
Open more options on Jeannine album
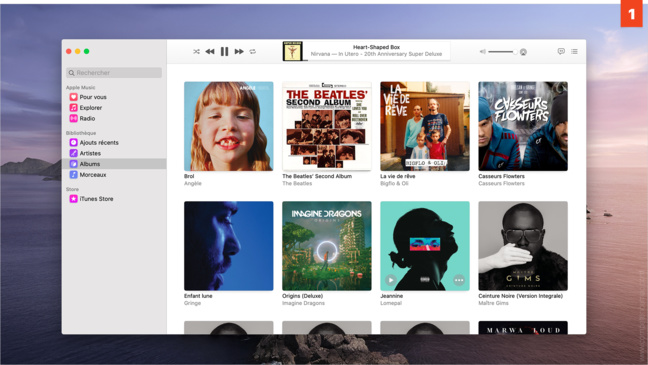459,280
